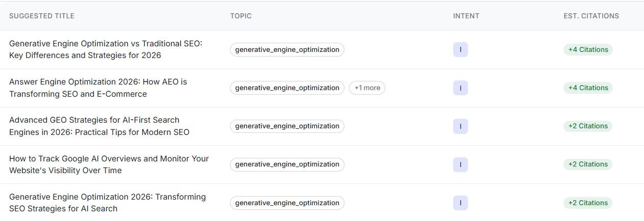This screenshot has width=644, height=221.
Task: Open the "Generative Engine Optimization vs Traditional SEO" title
Action: coord(106,49)
